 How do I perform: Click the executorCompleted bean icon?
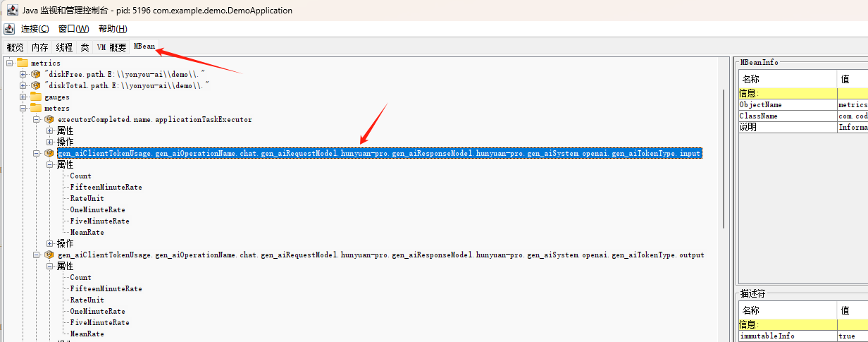tap(49, 119)
